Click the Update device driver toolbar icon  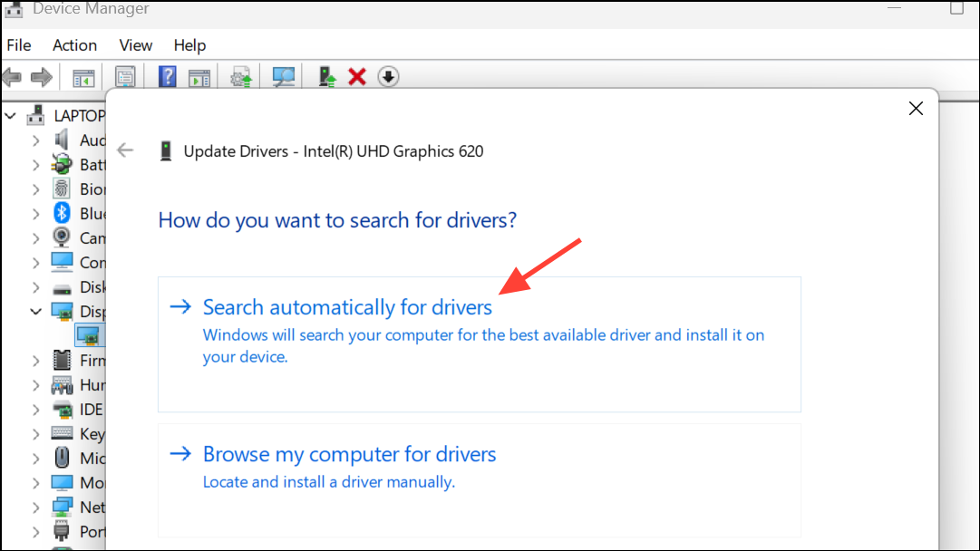(241, 77)
